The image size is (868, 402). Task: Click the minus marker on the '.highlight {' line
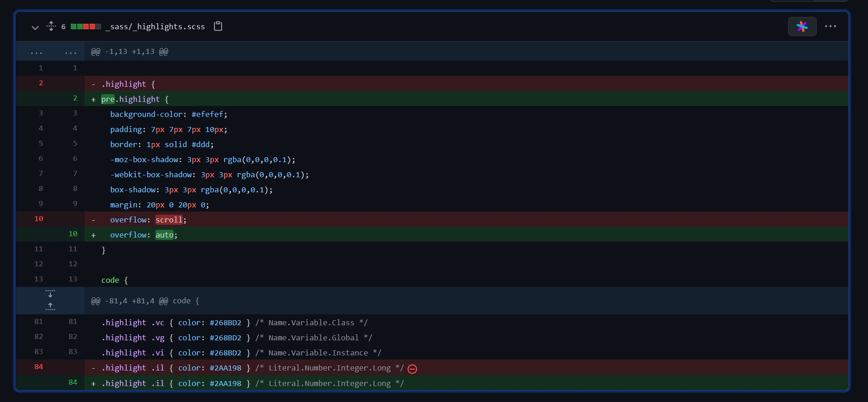coord(93,85)
